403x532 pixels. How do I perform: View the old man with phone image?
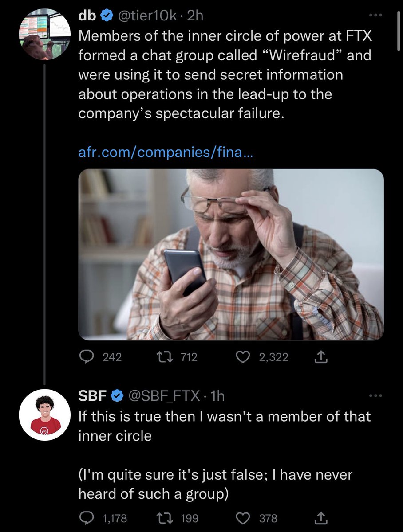[231, 254]
